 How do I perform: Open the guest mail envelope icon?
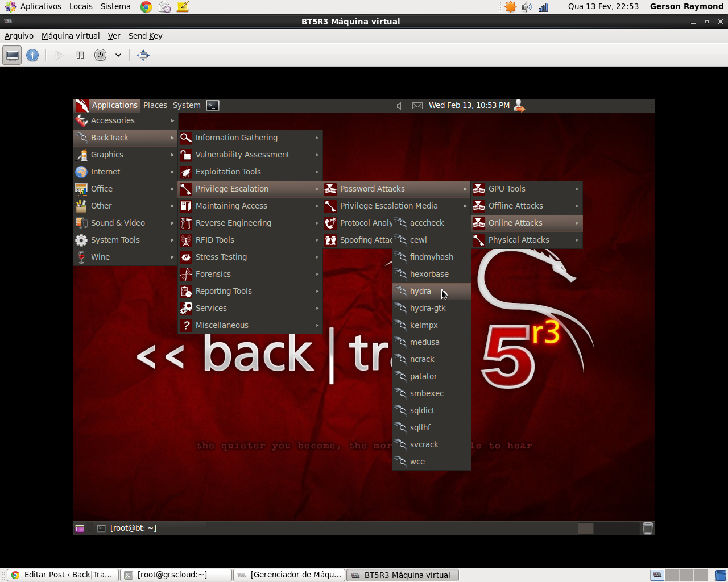click(417, 106)
